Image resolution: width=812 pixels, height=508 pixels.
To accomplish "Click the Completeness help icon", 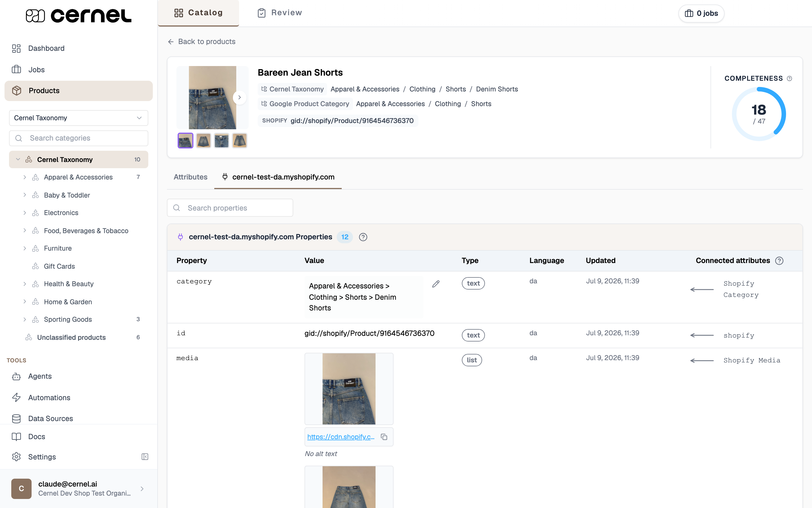I will 789,79.
